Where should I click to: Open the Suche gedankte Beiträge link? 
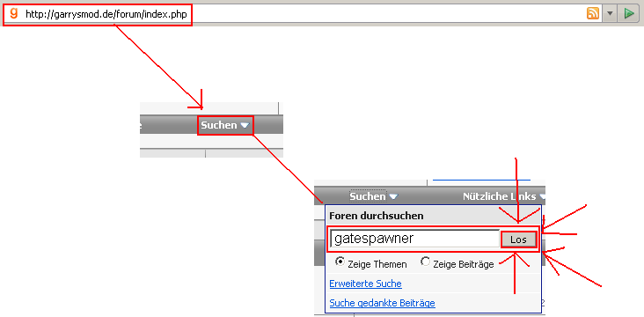[x=383, y=304]
